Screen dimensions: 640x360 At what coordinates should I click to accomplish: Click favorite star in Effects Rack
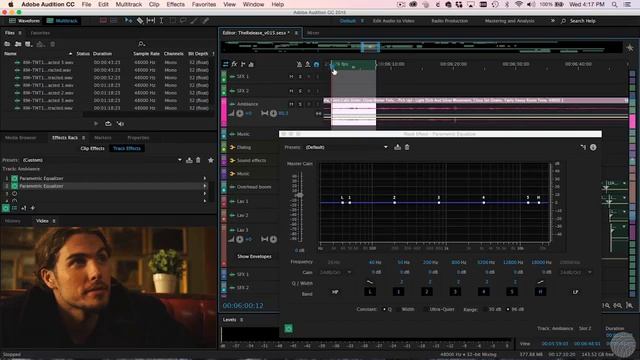pos(211,160)
